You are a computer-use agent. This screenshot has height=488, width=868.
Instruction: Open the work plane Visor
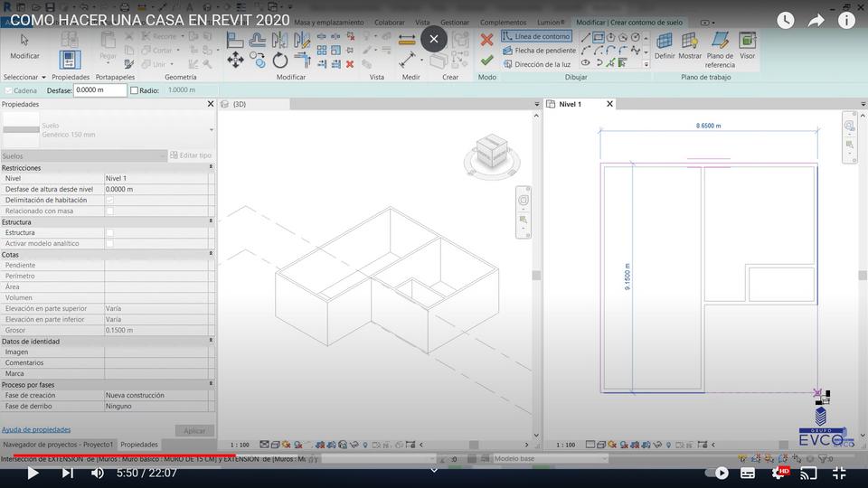pyautogui.click(x=748, y=46)
